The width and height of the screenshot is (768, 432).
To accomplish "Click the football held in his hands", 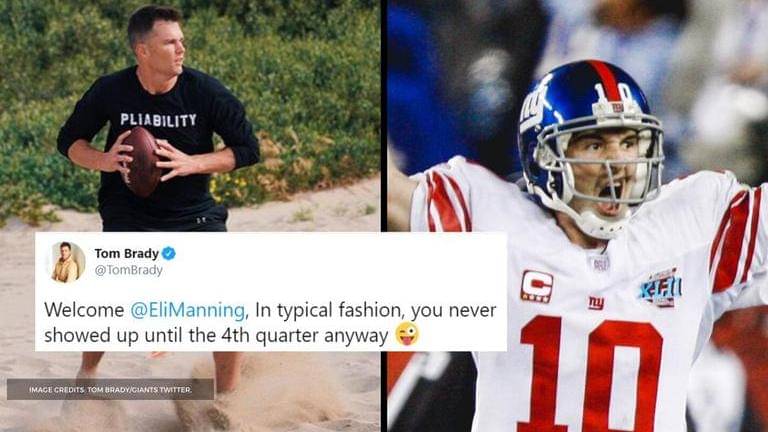I will [142, 162].
